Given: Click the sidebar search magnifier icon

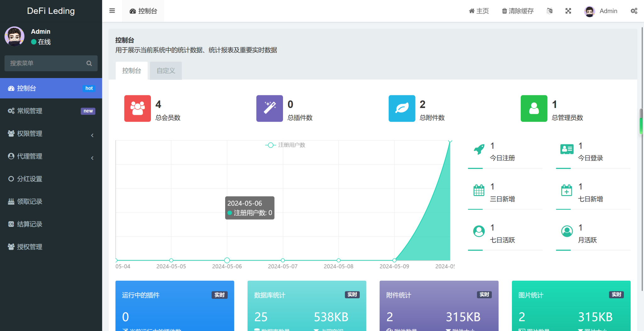Looking at the screenshot, I should [x=89, y=63].
